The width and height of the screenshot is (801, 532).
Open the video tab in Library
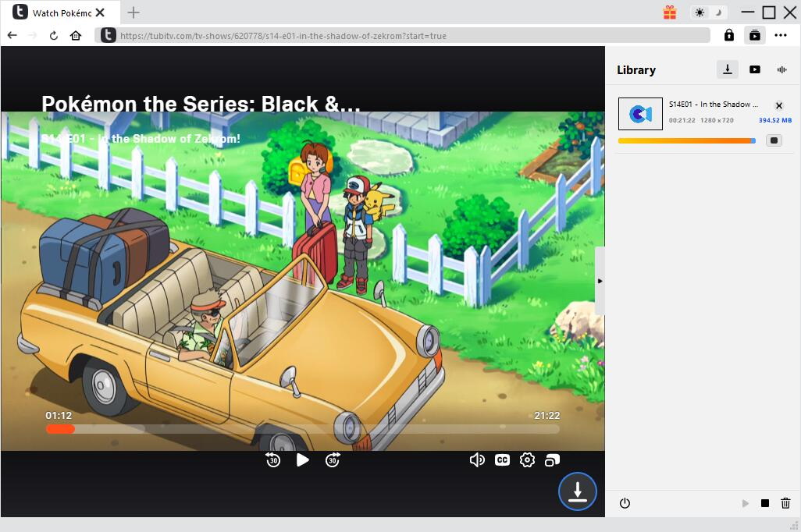(x=754, y=69)
